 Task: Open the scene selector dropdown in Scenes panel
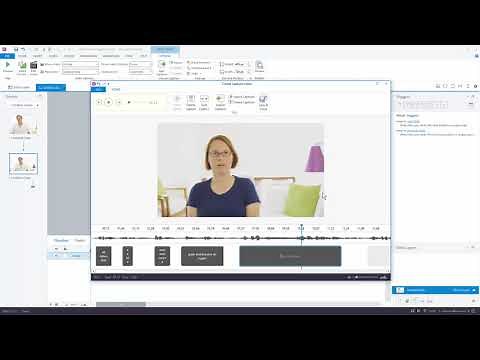coord(23,105)
